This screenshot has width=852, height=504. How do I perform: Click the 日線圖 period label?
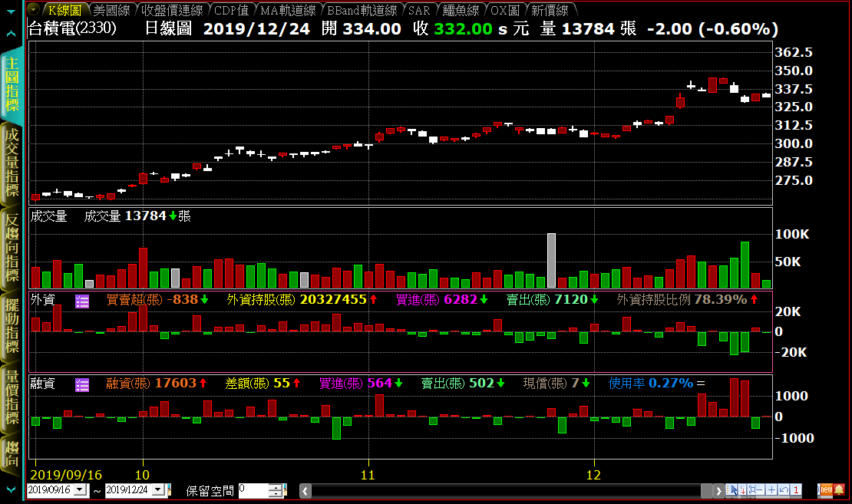[x=168, y=28]
